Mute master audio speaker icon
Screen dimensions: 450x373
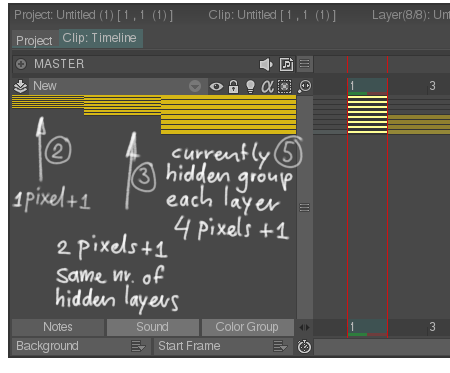(x=266, y=64)
